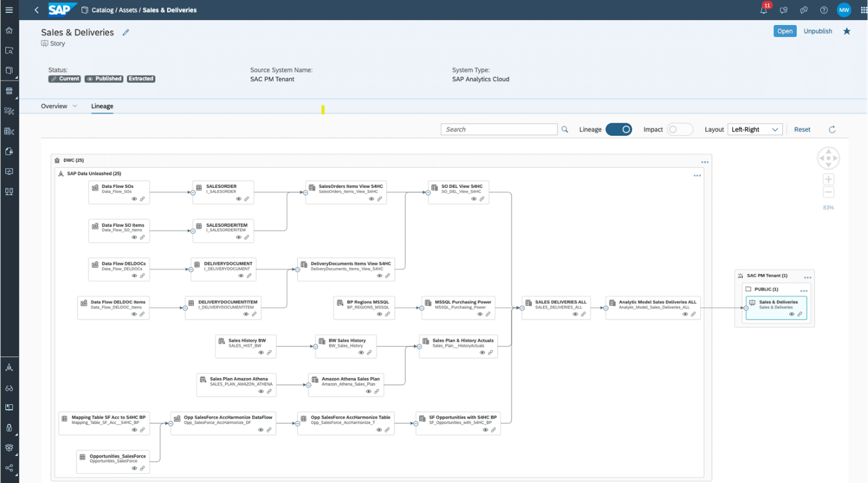Collapse inputs of Analytic Model Sales Deliveries ALL
868x483 pixels.
coord(606,308)
